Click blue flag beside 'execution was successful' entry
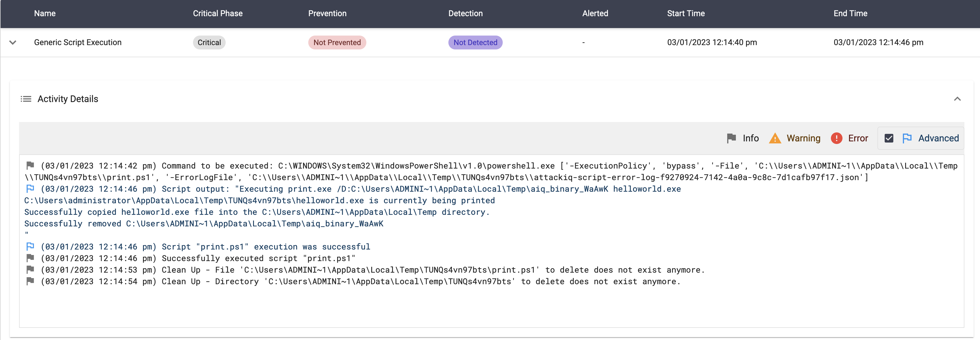This screenshot has width=980, height=340. coord(30,247)
